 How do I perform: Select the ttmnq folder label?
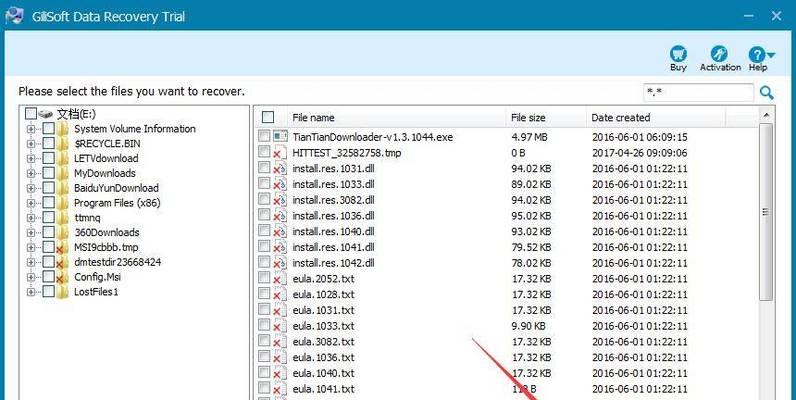click(x=87, y=218)
